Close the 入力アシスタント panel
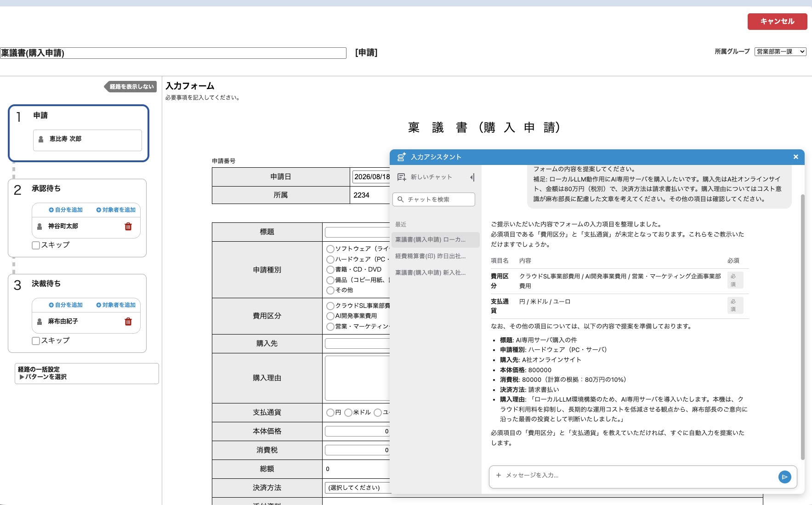 click(x=795, y=157)
